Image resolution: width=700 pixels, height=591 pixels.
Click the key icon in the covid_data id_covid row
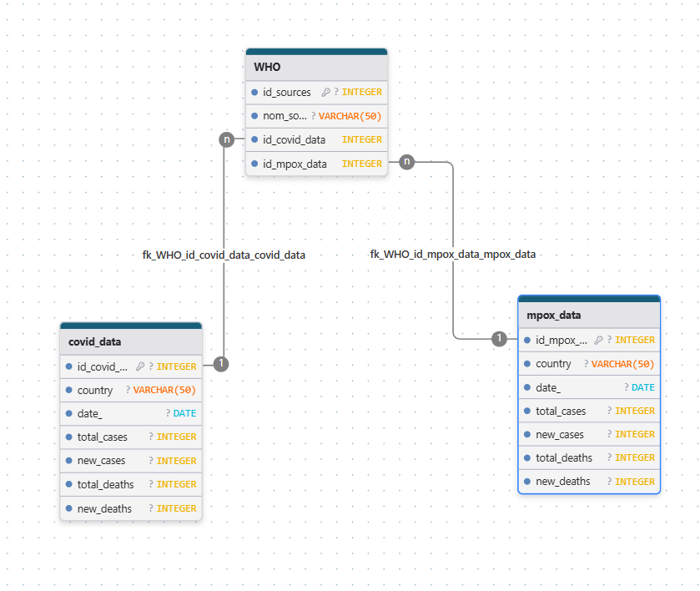140,366
